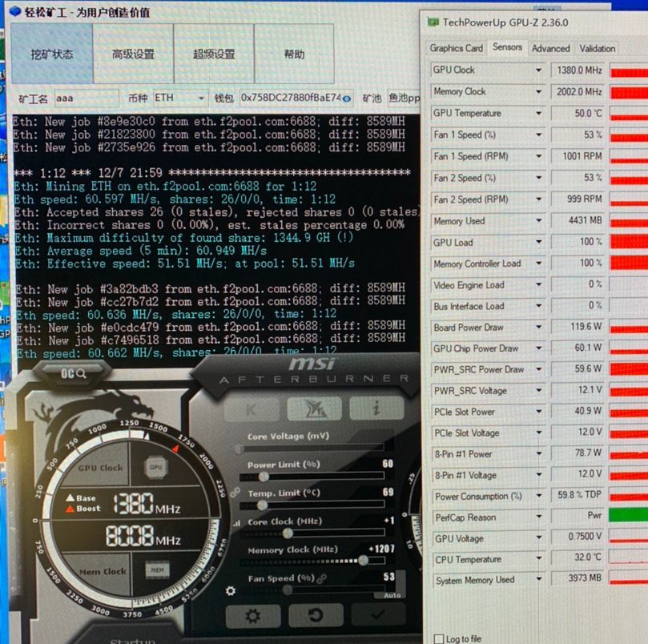Click the Power Limit (%) slider handle
The width and height of the screenshot is (648, 644).
pos(264,477)
